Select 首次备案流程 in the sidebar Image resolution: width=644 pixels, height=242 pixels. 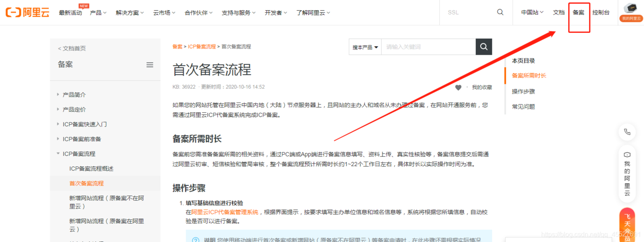86,183
